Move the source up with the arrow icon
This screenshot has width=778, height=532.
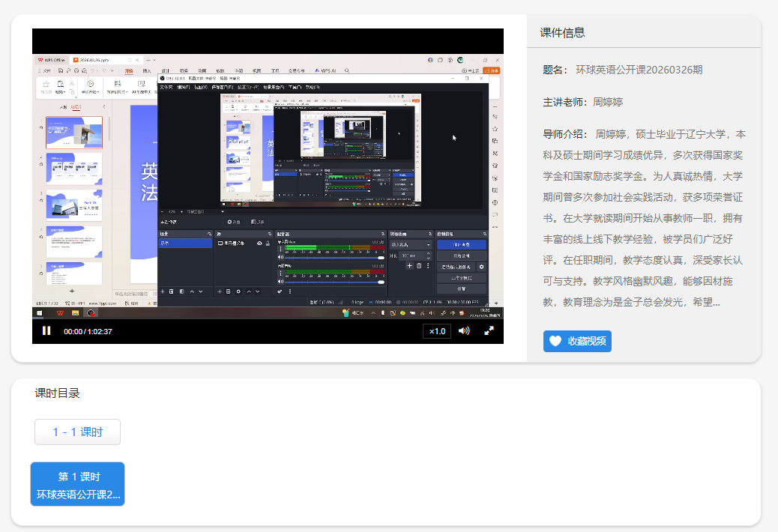tap(247, 291)
